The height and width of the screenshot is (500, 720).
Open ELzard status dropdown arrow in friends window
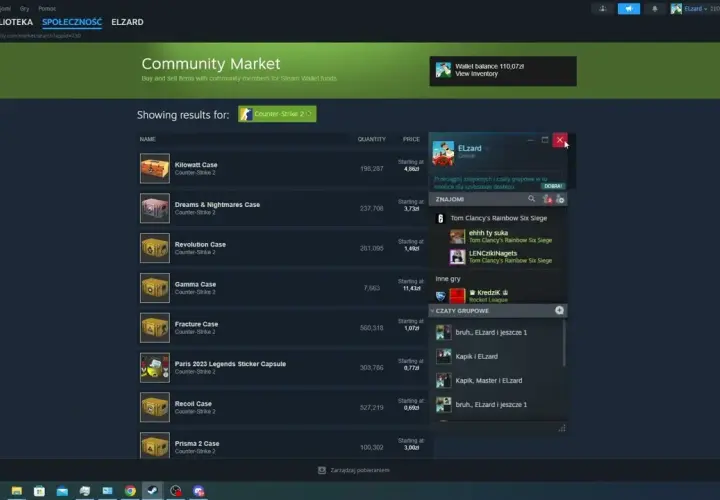(x=487, y=149)
